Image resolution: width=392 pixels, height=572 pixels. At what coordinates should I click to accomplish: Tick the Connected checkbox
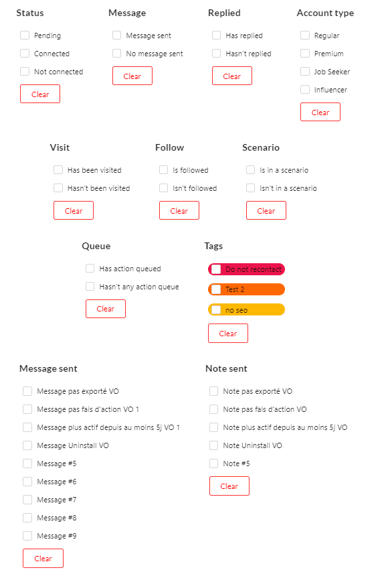[25, 54]
